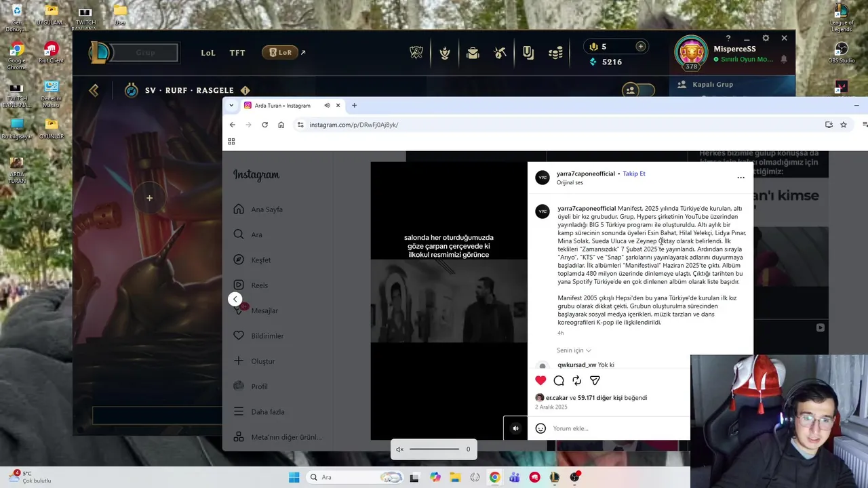The height and width of the screenshot is (488, 868).
Task: Open the Clash trophy icon in League client
Action: (416, 52)
